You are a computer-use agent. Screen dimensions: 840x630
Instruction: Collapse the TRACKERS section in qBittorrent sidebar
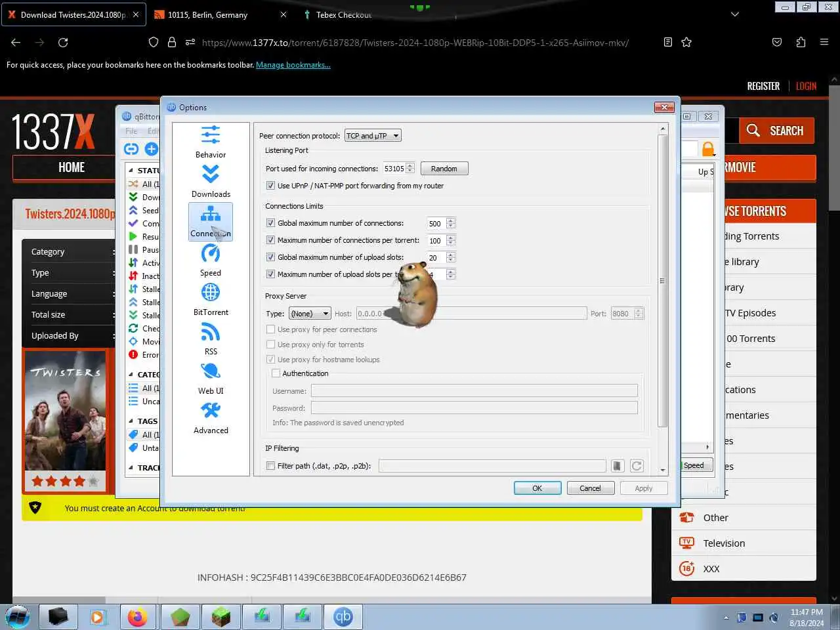pos(131,468)
